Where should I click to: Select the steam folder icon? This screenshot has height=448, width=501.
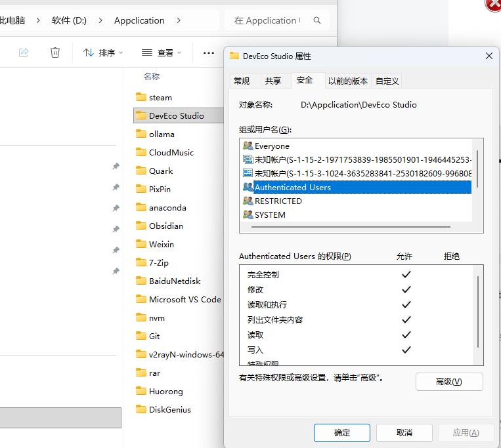pyautogui.click(x=141, y=97)
